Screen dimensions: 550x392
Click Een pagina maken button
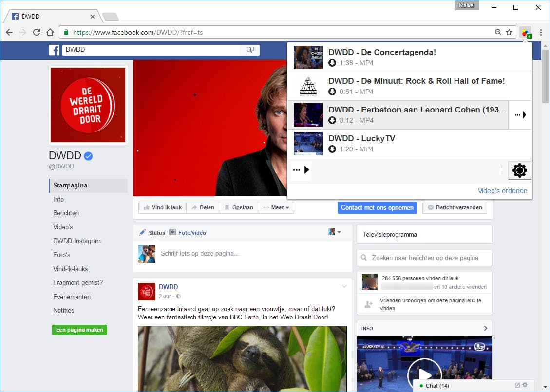click(79, 330)
